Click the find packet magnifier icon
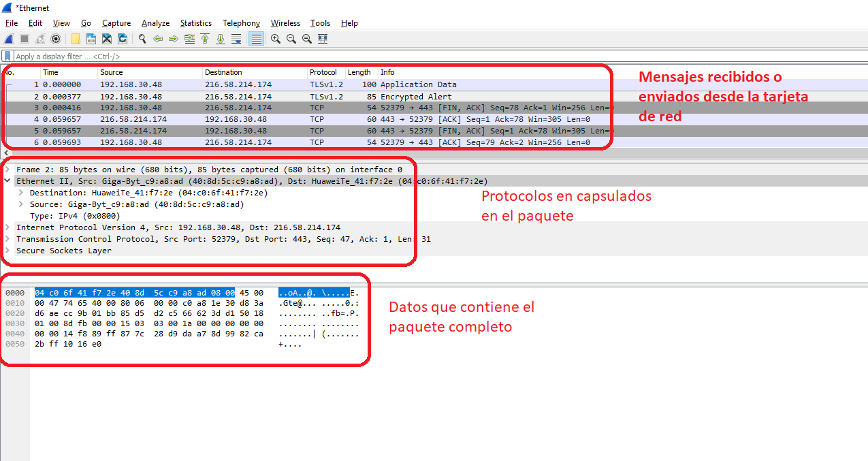Viewport: 868px width, 461px height. (142, 39)
